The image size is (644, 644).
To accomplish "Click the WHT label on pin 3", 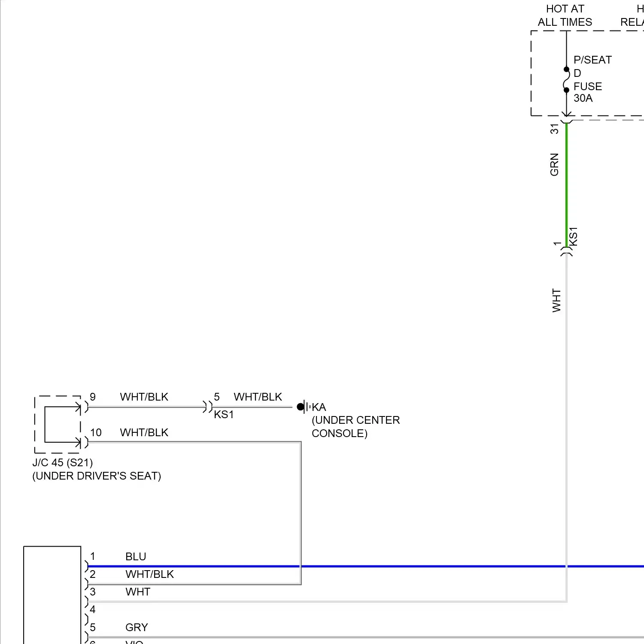I will (138, 592).
